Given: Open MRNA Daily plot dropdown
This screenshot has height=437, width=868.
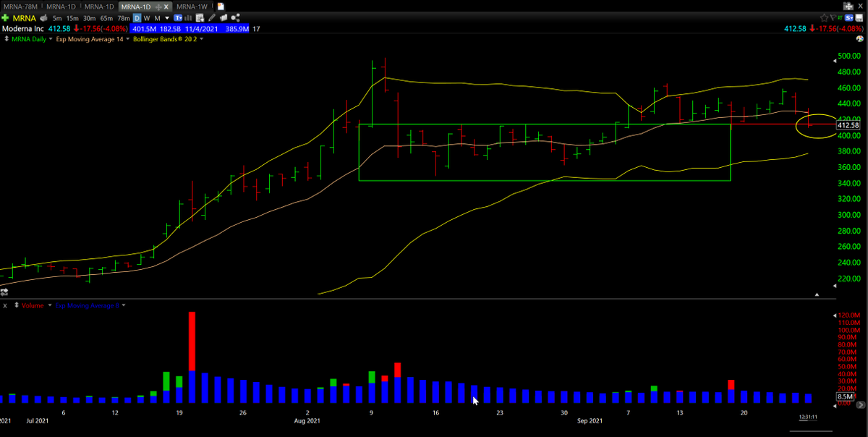Looking at the screenshot, I should (51, 38).
